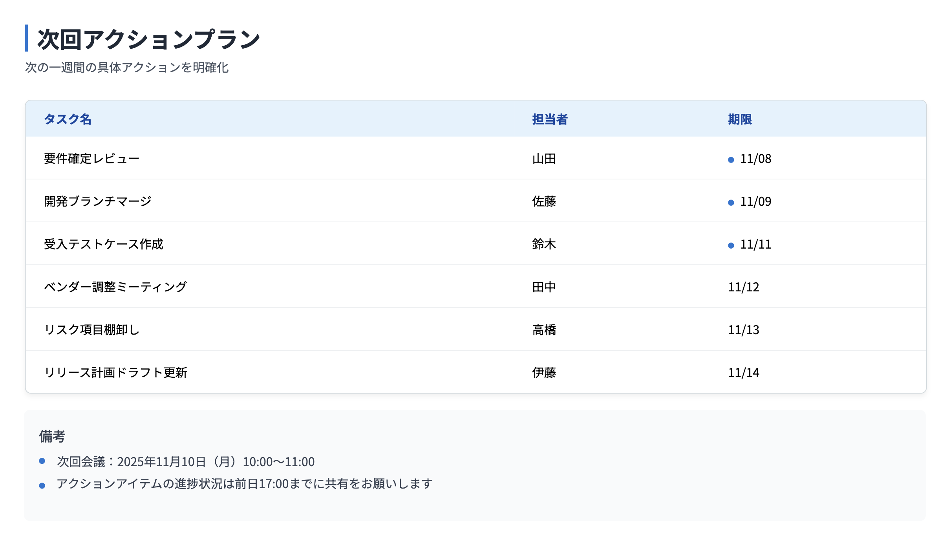Select the 備考 section header

coord(53,436)
